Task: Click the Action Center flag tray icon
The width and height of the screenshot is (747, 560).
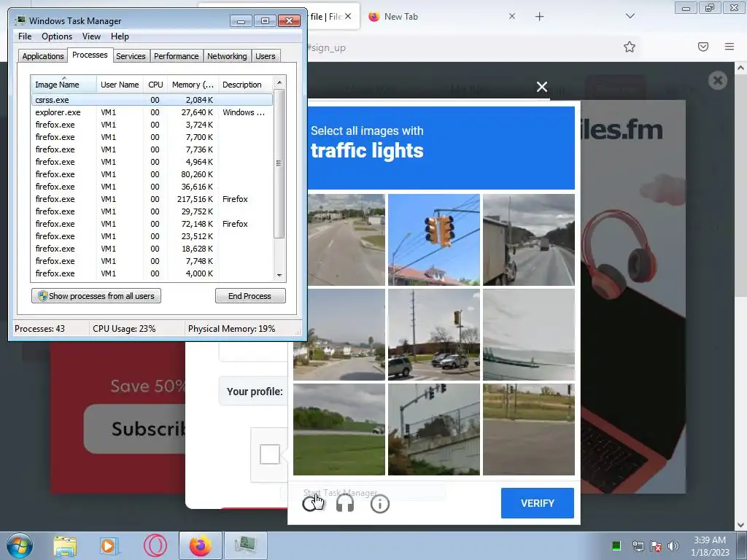Action: (656, 546)
